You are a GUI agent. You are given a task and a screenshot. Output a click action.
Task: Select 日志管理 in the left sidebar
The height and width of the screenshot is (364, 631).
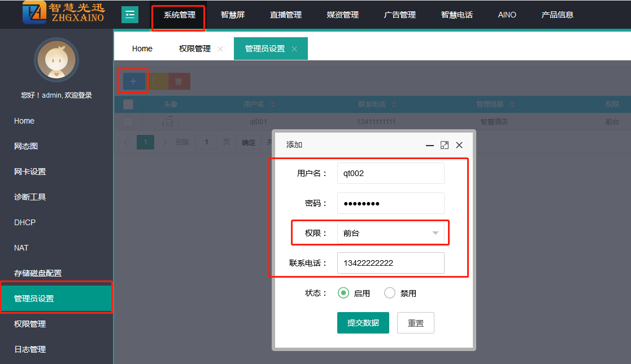click(x=30, y=349)
